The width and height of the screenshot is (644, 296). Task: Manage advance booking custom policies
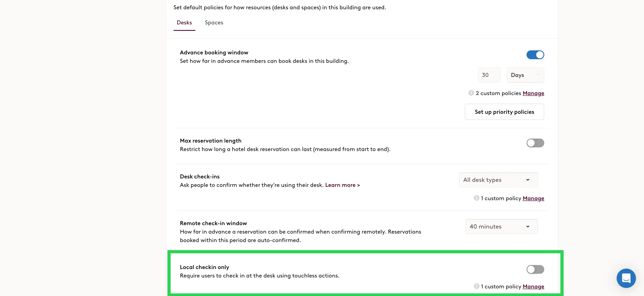tap(533, 93)
